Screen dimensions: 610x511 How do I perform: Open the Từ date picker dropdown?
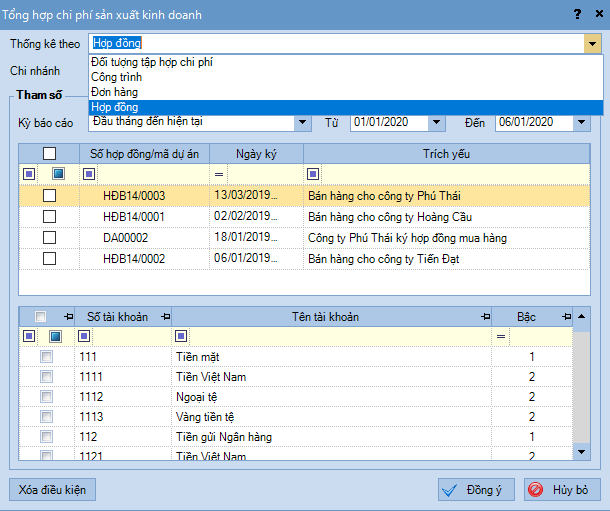[x=436, y=123]
